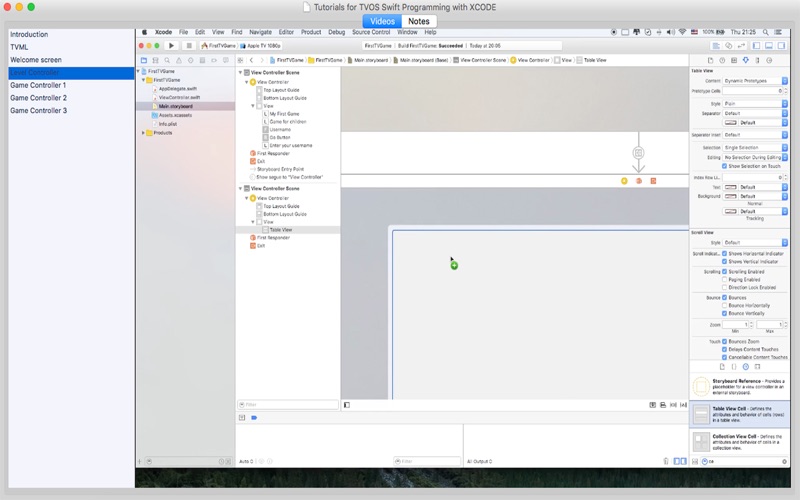The width and height of the screenshot is (800, 500).
Task: Open the Editing selection dropdown
Action: [755, 158]
